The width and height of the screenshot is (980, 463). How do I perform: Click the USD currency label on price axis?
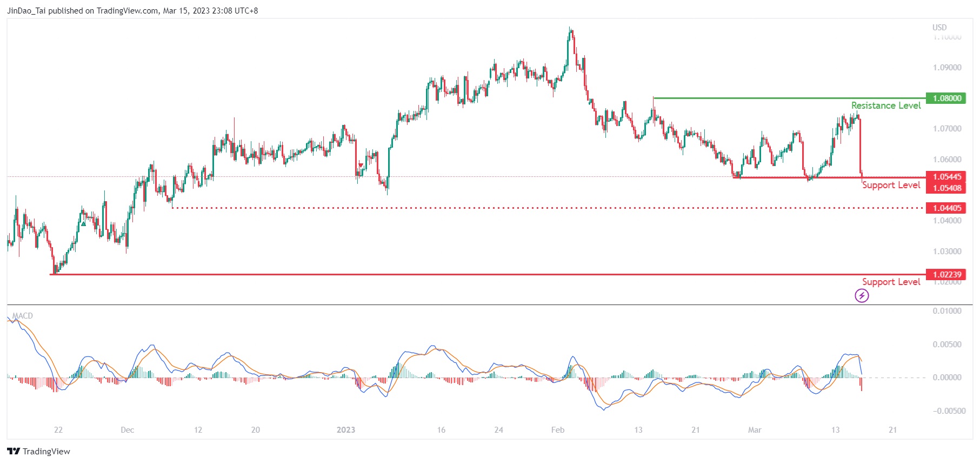pos(939,28)
